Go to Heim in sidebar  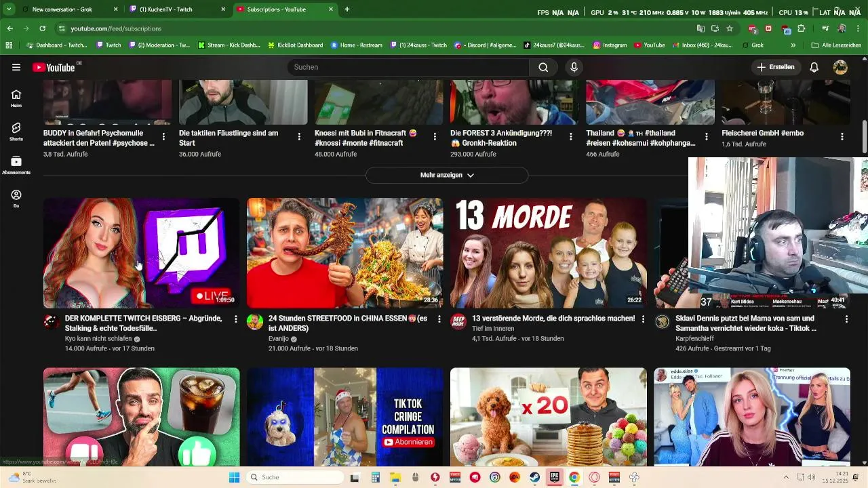pos(16,98)
